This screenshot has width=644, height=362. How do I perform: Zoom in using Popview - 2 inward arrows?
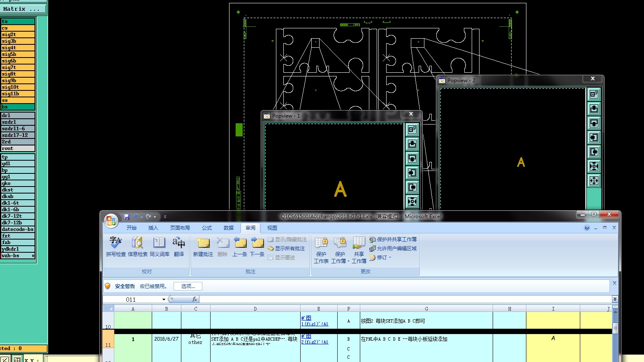coord(594,166)
